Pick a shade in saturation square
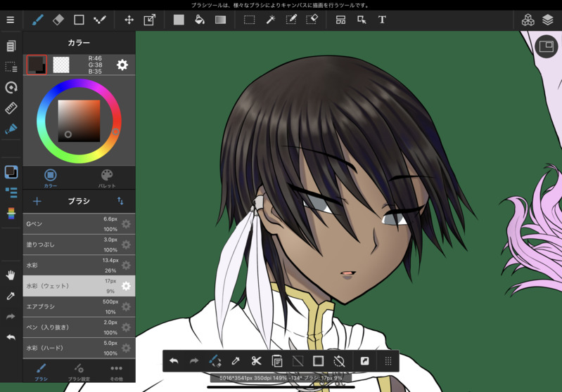This screenshot has height=392, width=562. (x=79, y=121)
